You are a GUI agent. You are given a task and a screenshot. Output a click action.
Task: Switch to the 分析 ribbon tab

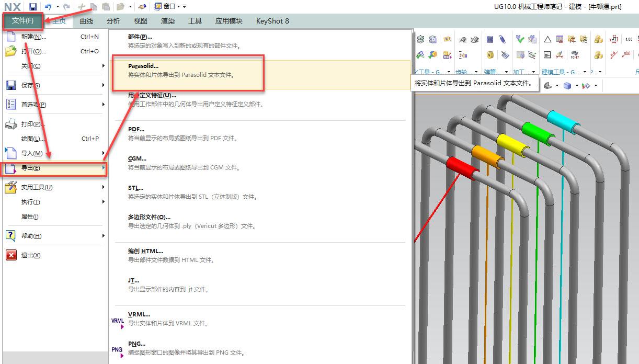pos(113,21)
